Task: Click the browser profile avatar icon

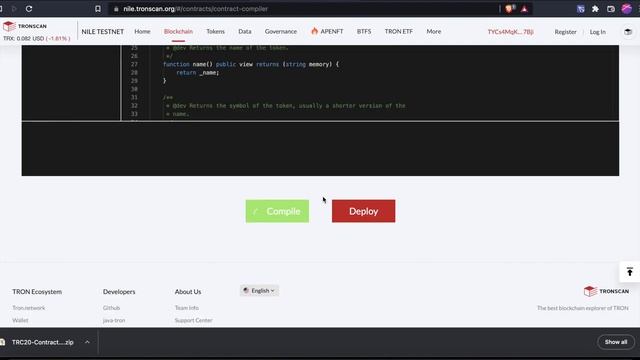Action: pyautogui.click(x=627, y=9)
